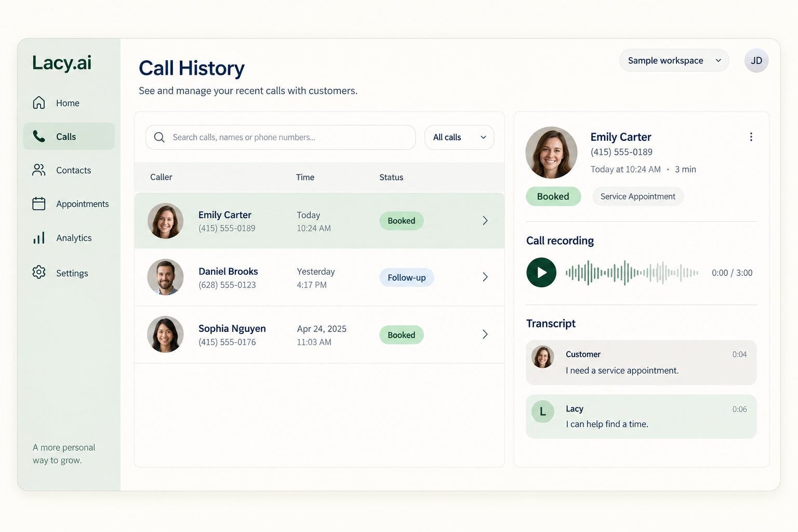Click Sophia Nguyen's profile photo
This screenshot has height=532, width=798.
(x=166, y=334)
